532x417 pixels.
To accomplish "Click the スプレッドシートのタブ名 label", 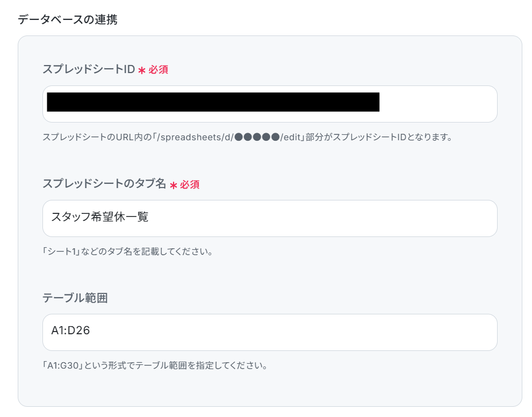I will pos(104,184).
